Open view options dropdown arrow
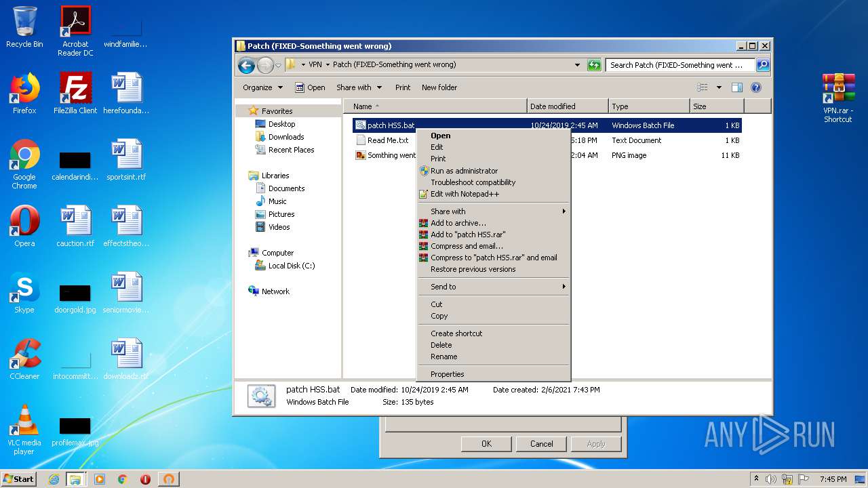This screenshot has width=868, height=488. 719,87
